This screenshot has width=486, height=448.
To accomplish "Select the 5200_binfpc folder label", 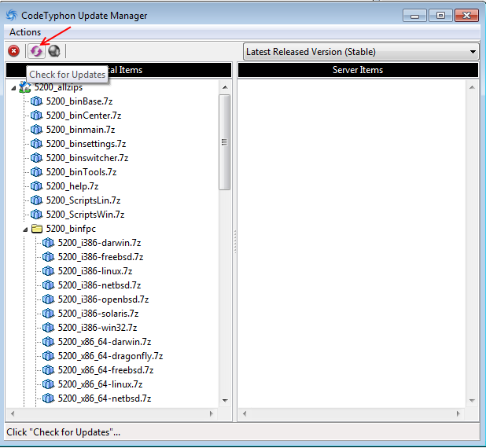I will click(71, 229).
